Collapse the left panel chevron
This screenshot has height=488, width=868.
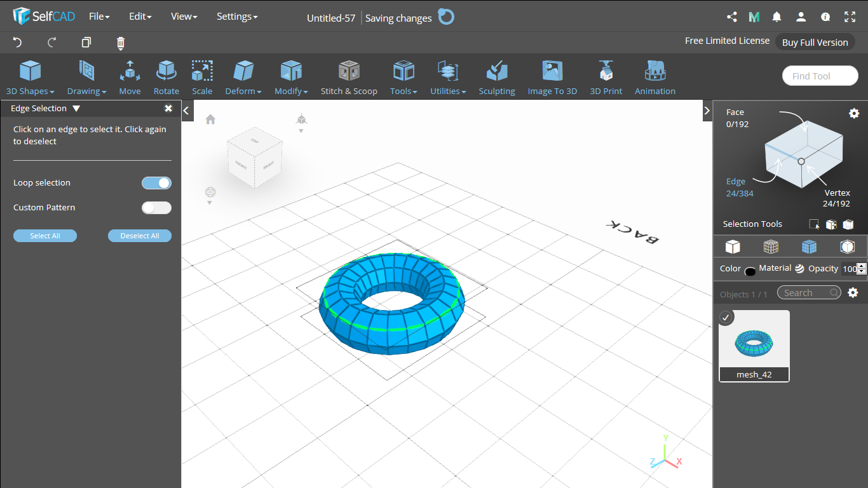click(186, 111)
